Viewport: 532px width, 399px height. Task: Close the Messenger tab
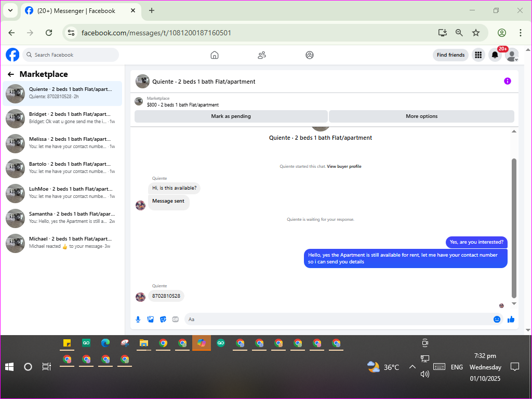[133, 10]
